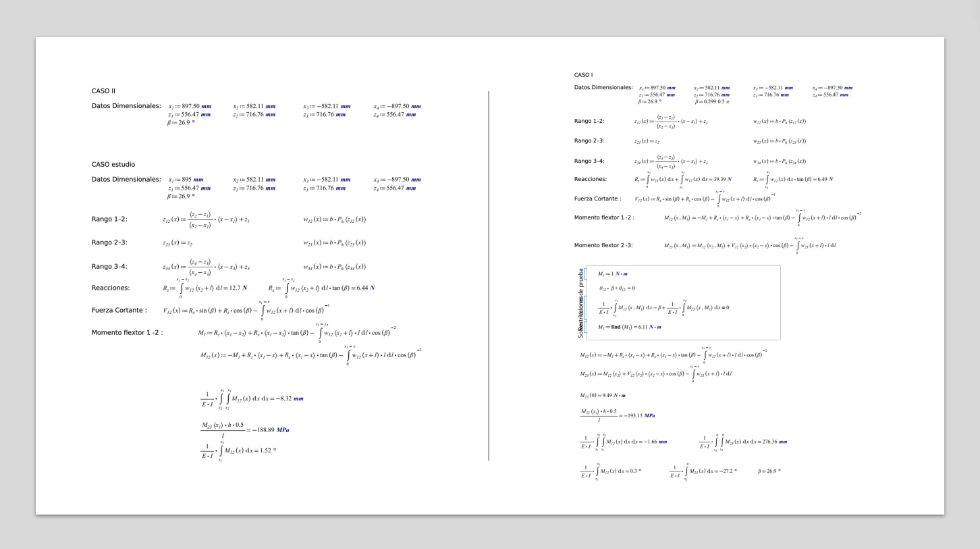
Task: Select 'β = 26.9 °' at the bottom right
Action: click(x=769, y=471)
